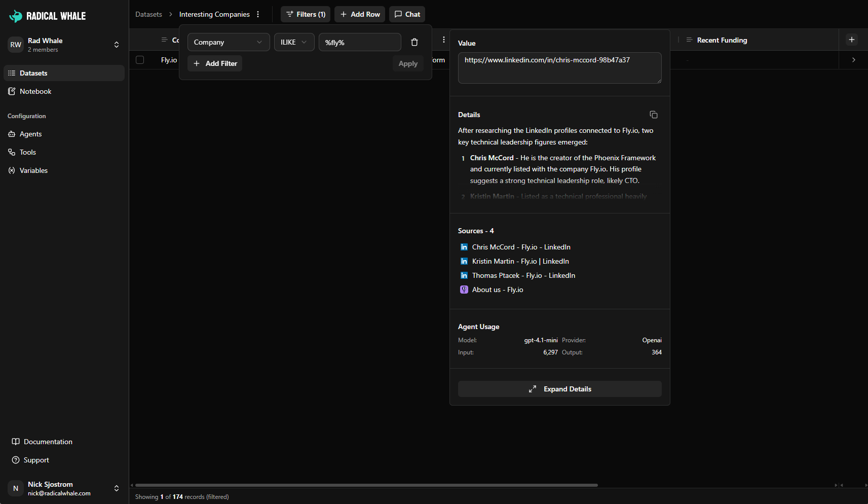The width and height of the screenshot is (868, 504).
Task: Click the Radical Whale logo
Action: tap(48, 16)
